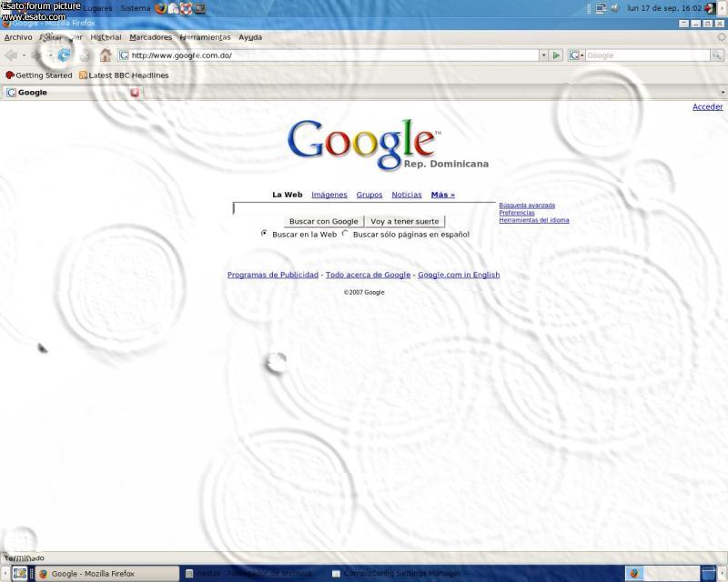
Task: Launch Firefox from the top panel
Action: (x=161, y=8)
